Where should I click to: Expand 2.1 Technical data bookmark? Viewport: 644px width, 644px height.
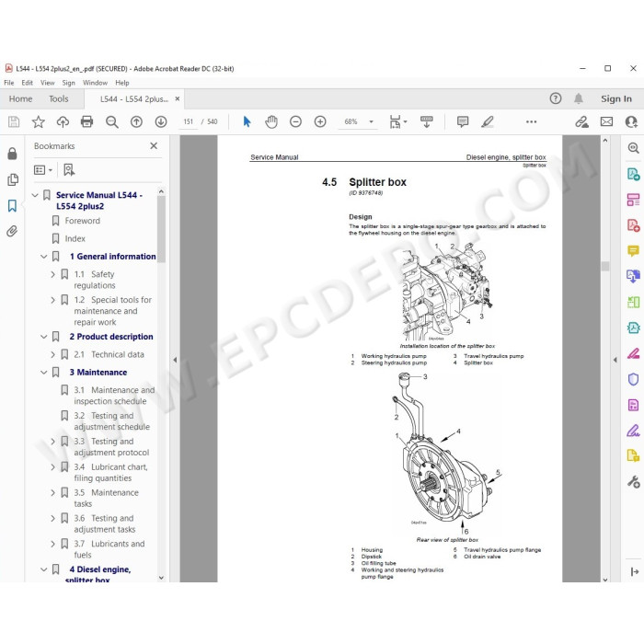53,354
